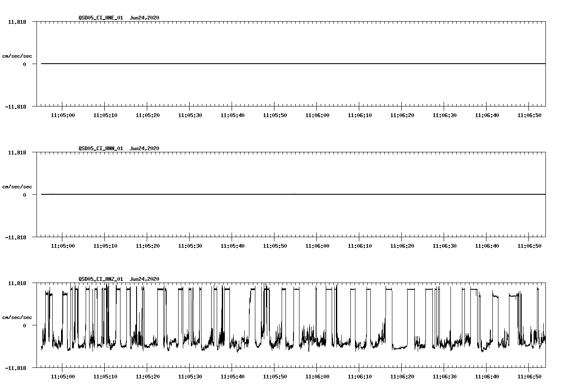Click the HNE plot's zero axis label
The image size is (576, 392).
click(x=25, y=64)
